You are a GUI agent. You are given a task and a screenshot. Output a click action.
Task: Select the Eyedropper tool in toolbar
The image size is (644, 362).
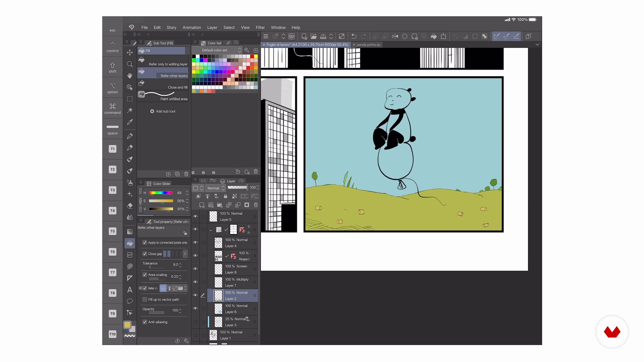click(x=129, y=122)
